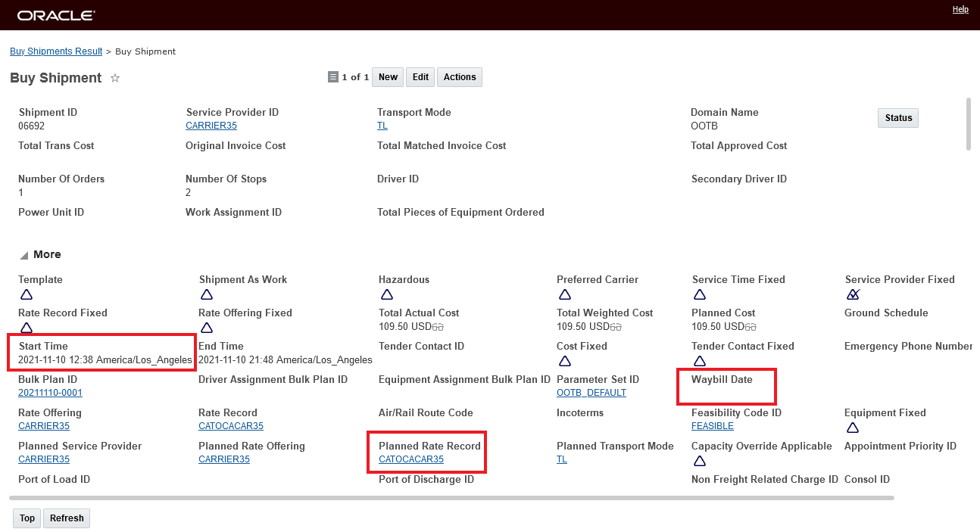Click the Oracle logo in header
Screen dimensions: 980x532
[x=56, y=15]
